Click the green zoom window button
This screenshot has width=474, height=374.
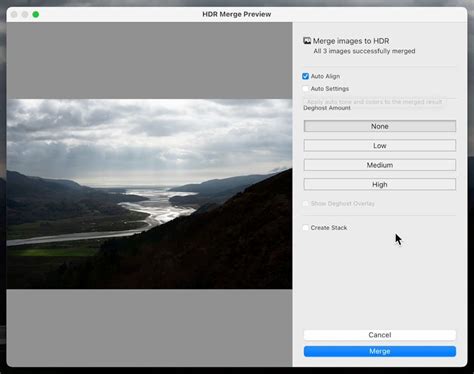tap(36, 14)
